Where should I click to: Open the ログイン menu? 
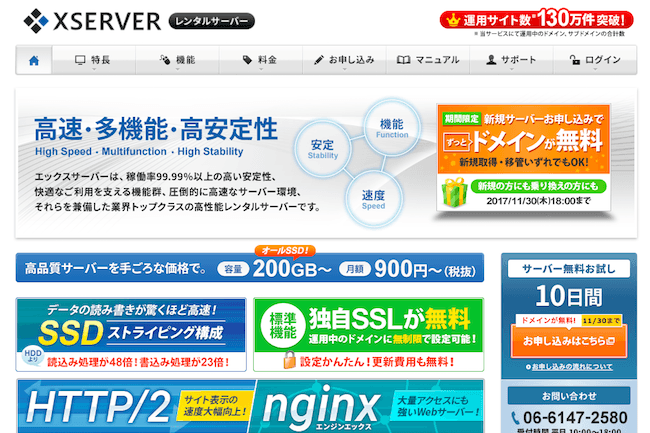pyautogui.click(x=595, y=60)
